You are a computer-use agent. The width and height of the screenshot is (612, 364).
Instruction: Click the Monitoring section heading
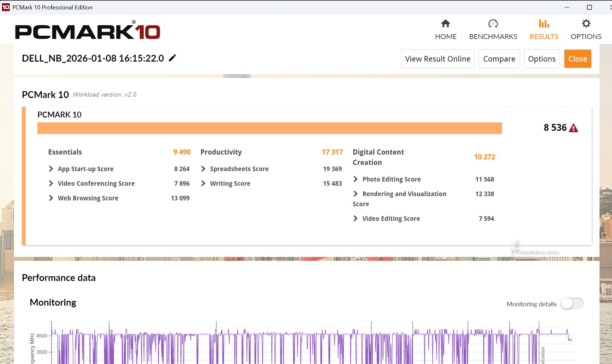(53, 303)
